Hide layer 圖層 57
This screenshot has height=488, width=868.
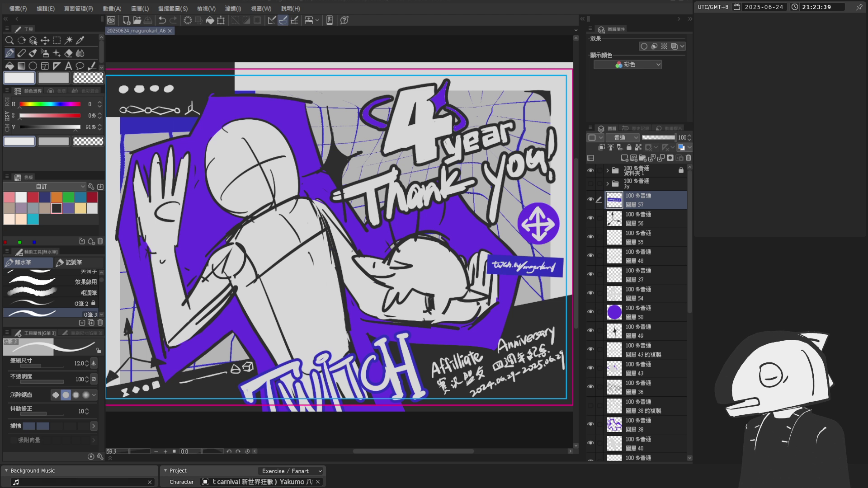pyautogui.click(x=590, y=199)
